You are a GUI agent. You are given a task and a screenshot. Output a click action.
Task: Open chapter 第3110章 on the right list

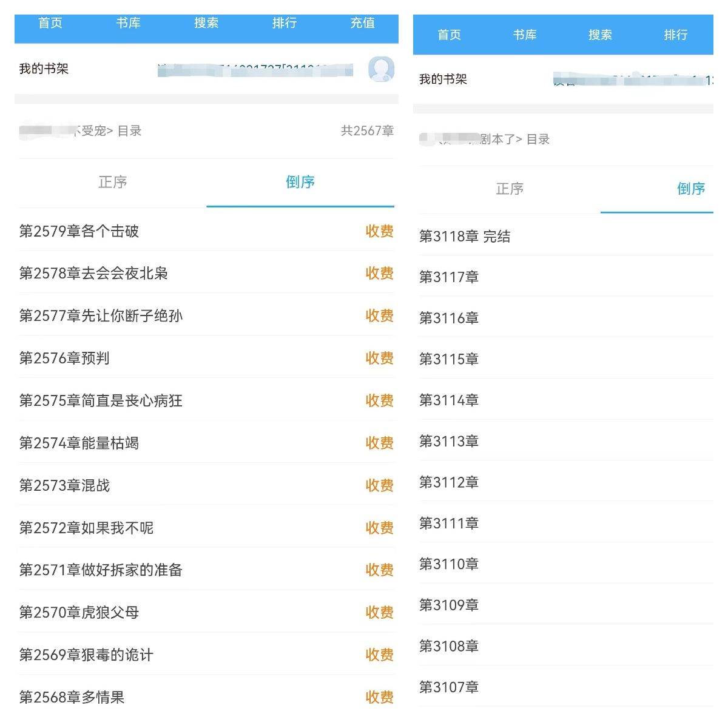tap(448, 564)
